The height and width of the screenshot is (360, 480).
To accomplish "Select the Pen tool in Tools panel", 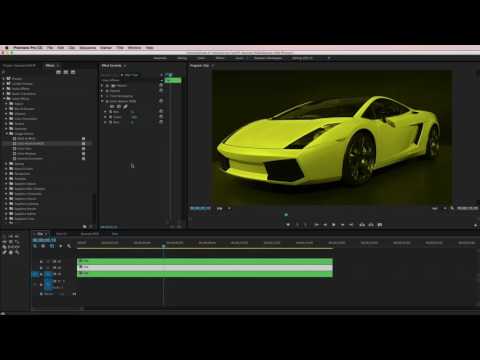I will [4, 252].
